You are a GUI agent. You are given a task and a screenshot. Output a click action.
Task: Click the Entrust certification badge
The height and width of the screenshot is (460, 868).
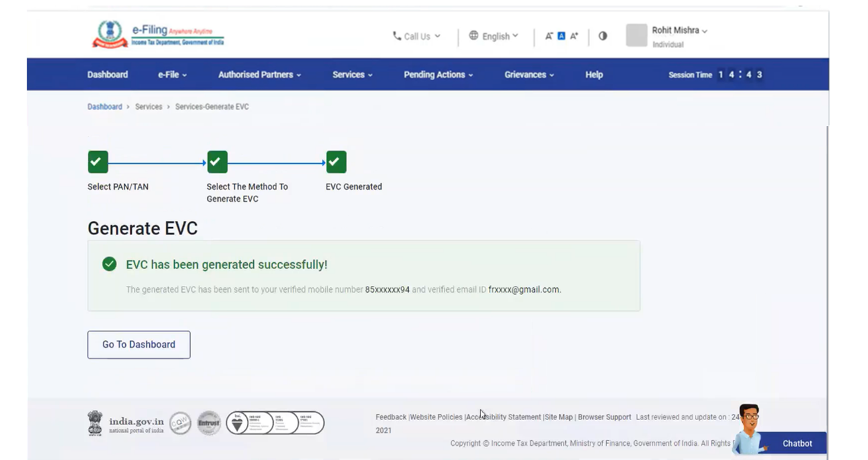(209, 423)
